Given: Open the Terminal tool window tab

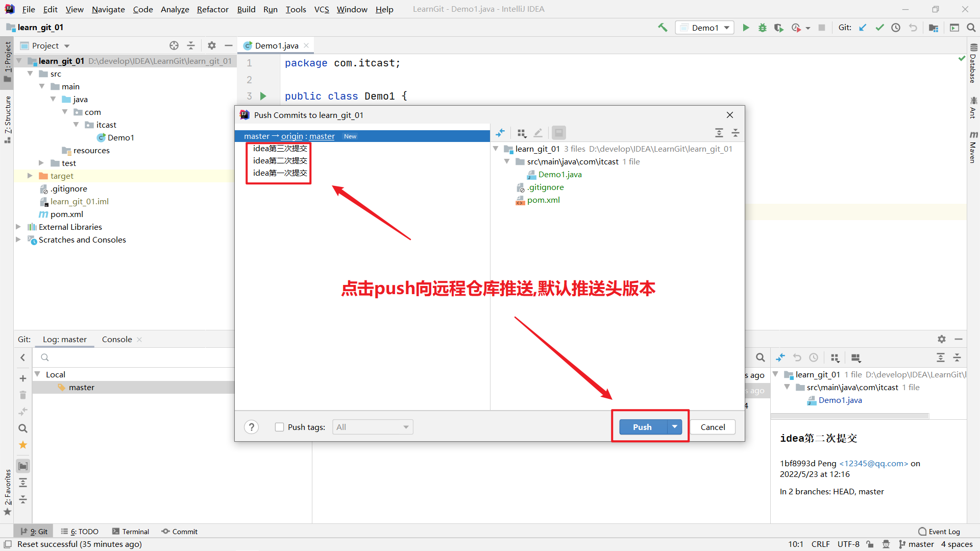Looking at the screenshot, I should (131, 532).
